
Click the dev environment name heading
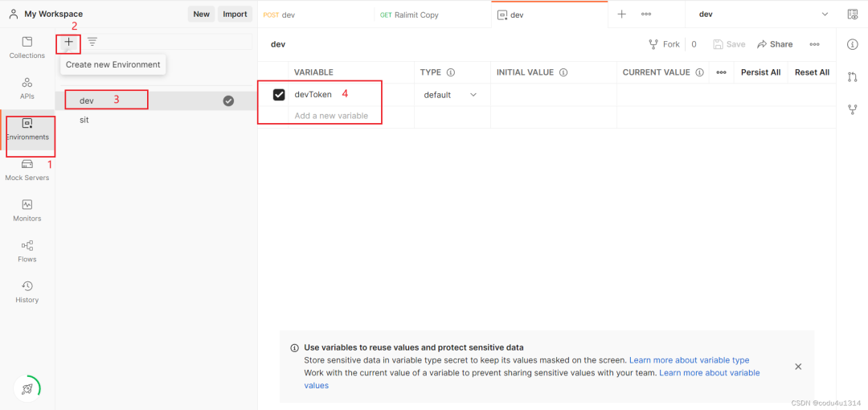click(x=278, y=44)
